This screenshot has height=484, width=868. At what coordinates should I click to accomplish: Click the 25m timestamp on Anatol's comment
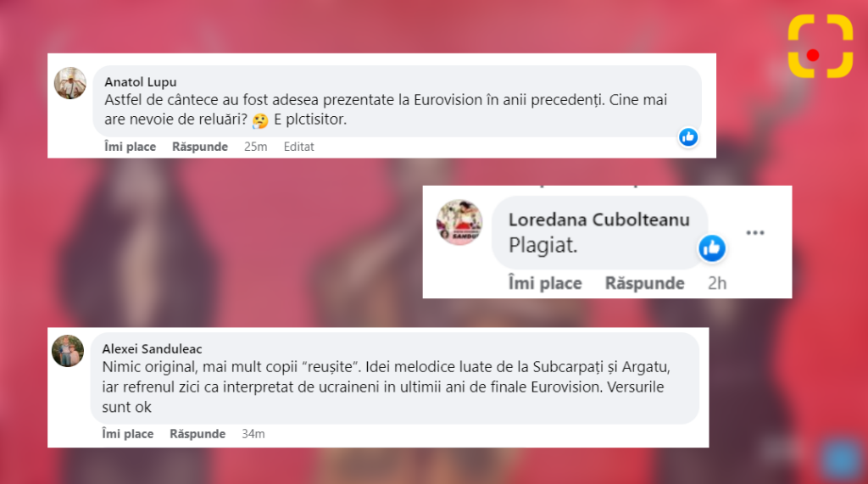pos(255,147)
